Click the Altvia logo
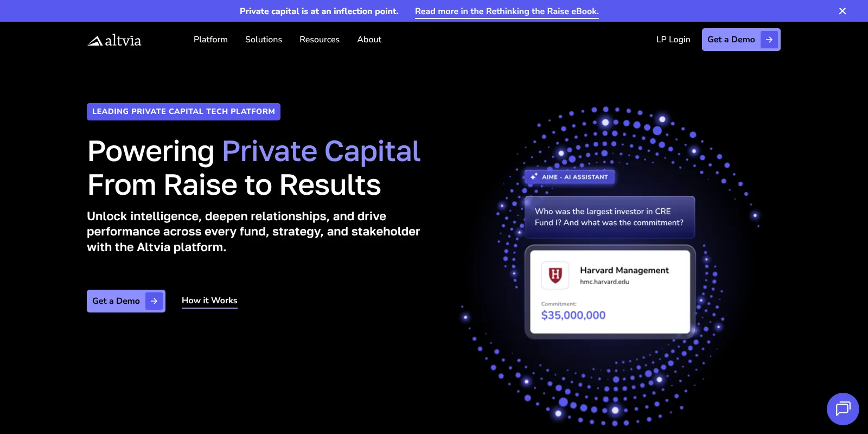Image resolution: width=868 pixels, height=434 pixels. [x=114, y=40]
